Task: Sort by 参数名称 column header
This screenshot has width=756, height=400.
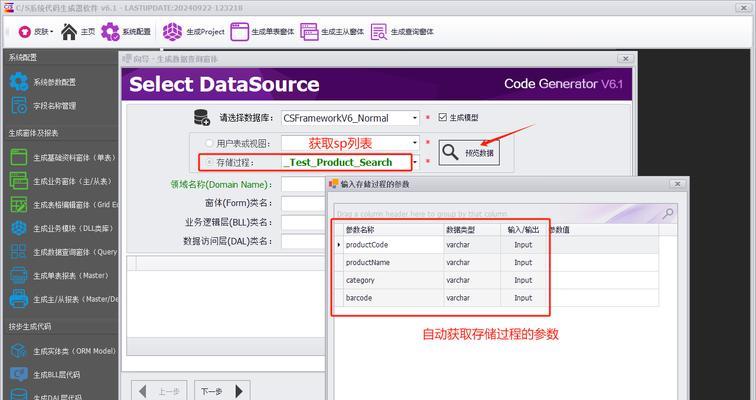Action: pos(393,230)
